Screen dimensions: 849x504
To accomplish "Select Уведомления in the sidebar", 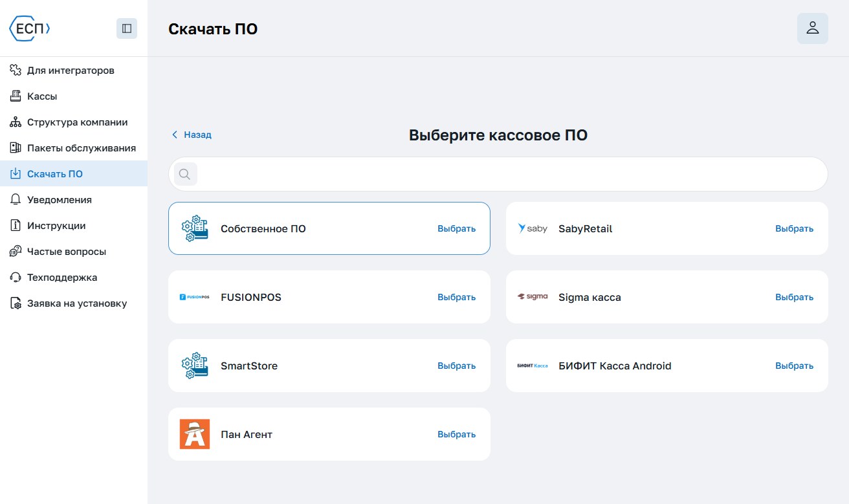I will (74, 199).
